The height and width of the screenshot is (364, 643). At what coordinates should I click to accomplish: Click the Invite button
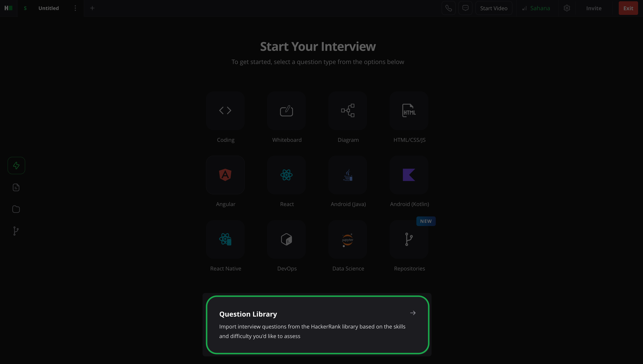594,8
